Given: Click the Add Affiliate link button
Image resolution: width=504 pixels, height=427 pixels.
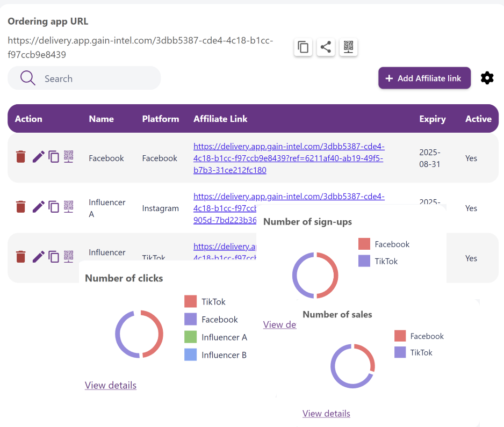Looking at the screenshot, I should point(424,78).
